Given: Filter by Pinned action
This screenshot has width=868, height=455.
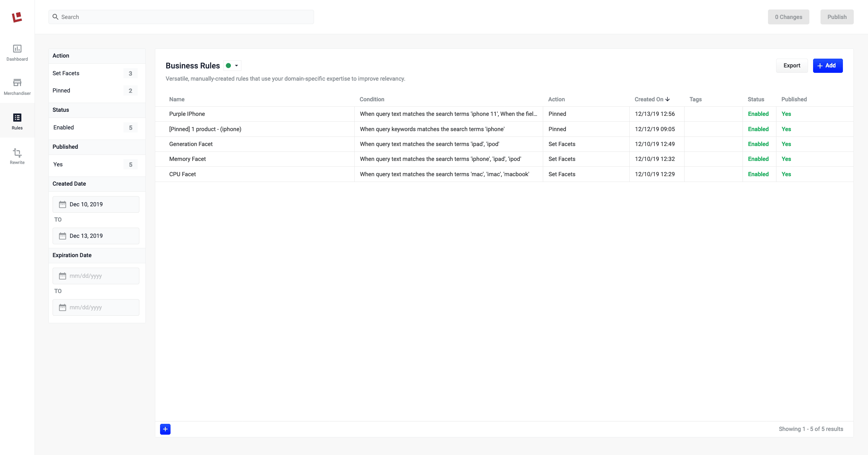Looking at the screenshot, I should pos(61,90).
